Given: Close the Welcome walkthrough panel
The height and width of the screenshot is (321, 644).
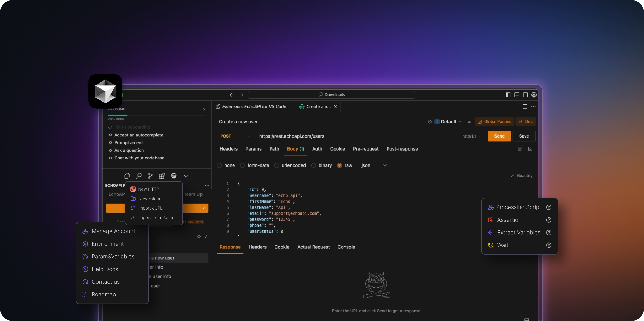Looking at the screenshot, I should coord(204,109).
